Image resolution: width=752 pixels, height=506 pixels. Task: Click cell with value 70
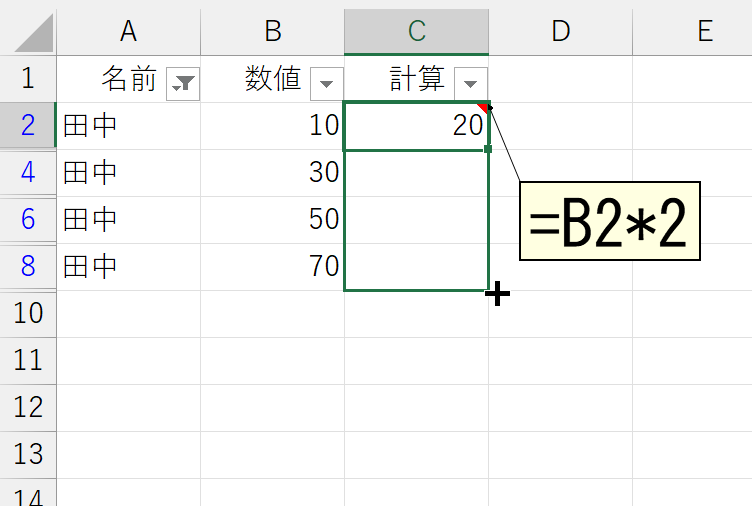click(272, 267)
